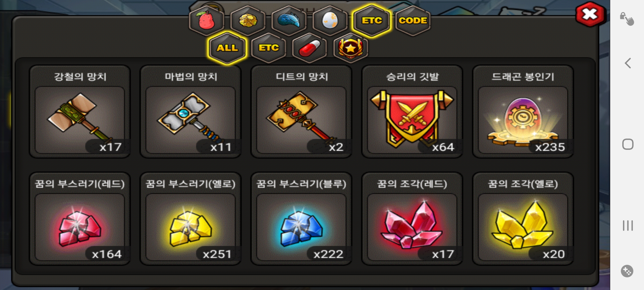This screenshot has width=644, height=290.
Task: Choose the 꿈의 조각(옐로) yellow crystal
Action: [523, 219]
